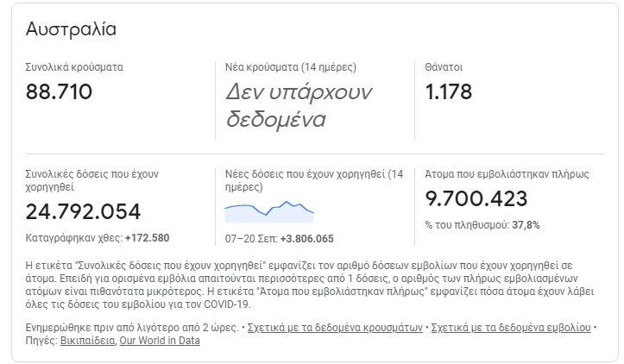The width and height of the screenshot is (624, 364).
Task: Click the 37,8% population percentage
Action: [526, 225]
